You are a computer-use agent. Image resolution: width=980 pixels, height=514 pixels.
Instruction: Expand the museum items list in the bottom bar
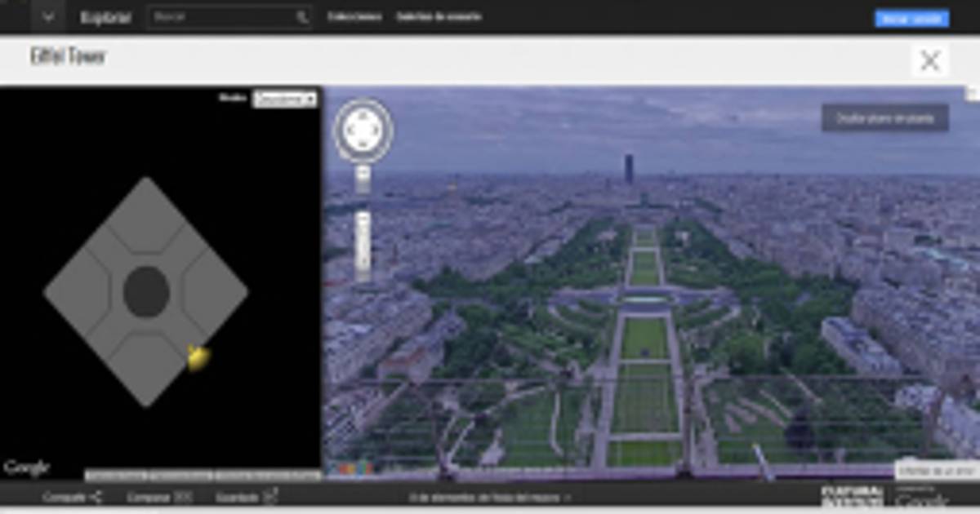tap(490, 496)
